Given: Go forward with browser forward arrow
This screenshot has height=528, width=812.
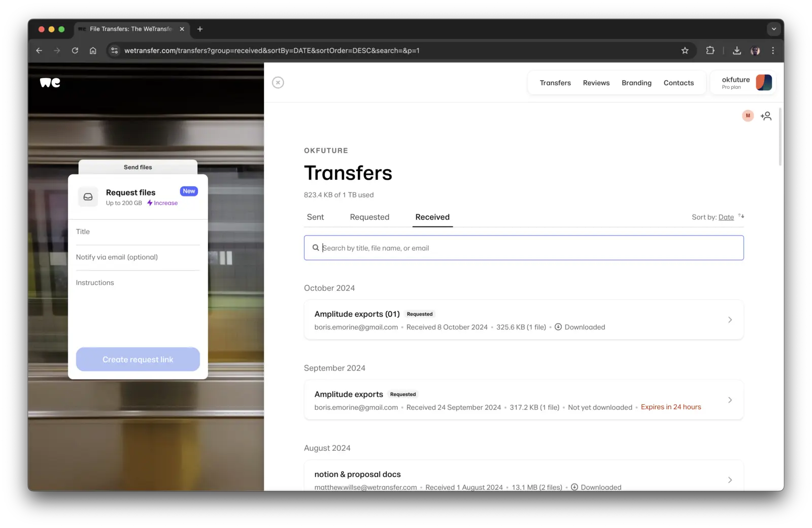Looking at the screenshot, I should [x=57, y=51].
